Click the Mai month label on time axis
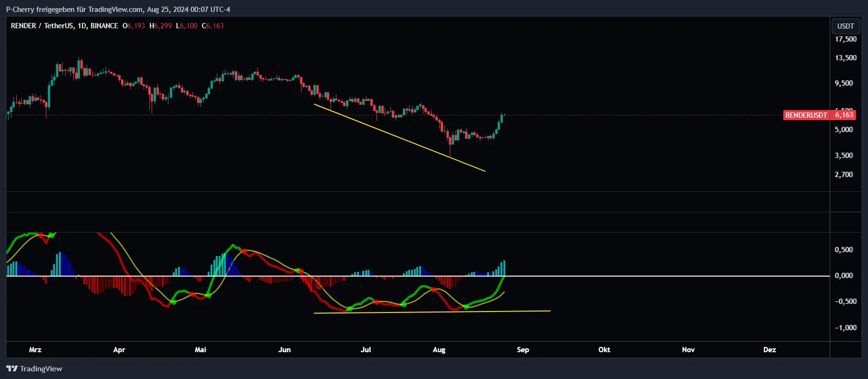868x379 pixels. pos(200,350)
